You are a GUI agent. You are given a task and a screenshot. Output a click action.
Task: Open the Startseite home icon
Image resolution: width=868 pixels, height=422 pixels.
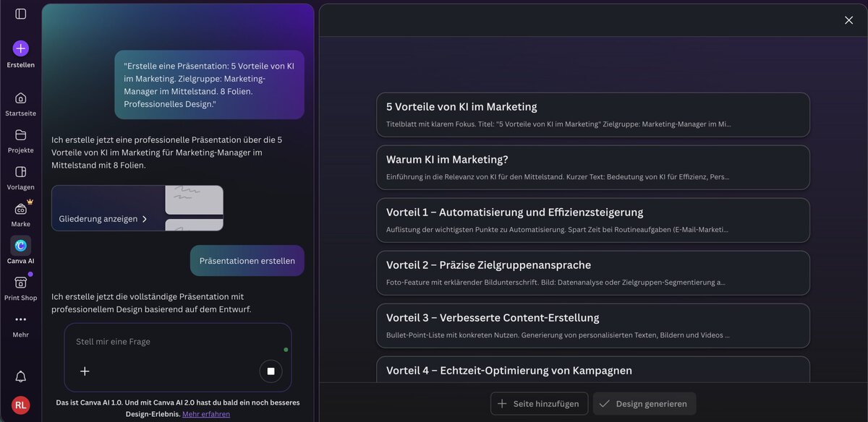[x=20, y=98]
